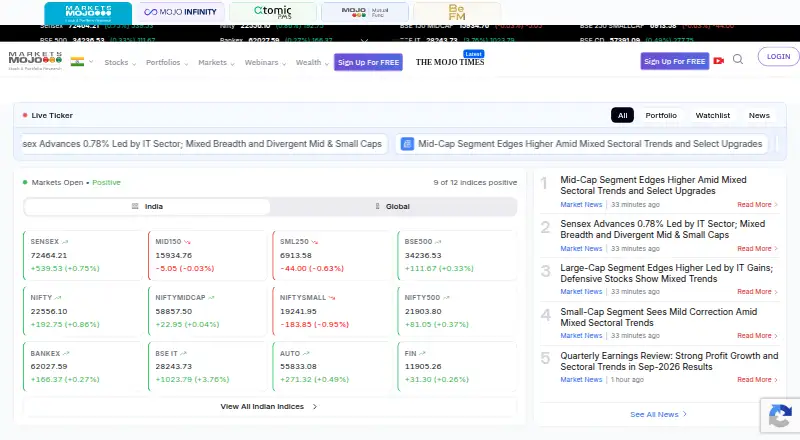Screen dimensions: 800x440
Task: Click the reCAPTCHA badge icon
Action: [x=780, y=416]
